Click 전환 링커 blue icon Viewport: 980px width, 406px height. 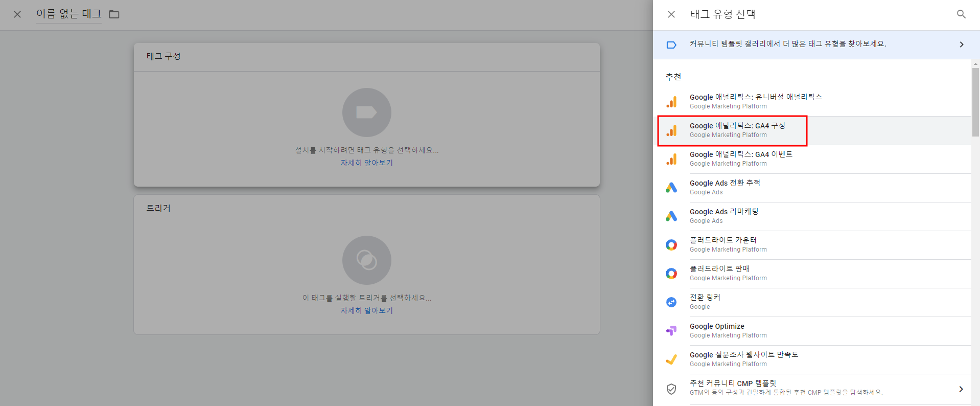(671, 302)
